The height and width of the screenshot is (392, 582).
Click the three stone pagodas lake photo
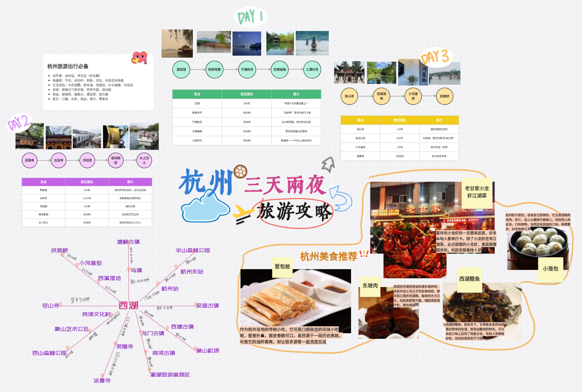tap(312, 43)
